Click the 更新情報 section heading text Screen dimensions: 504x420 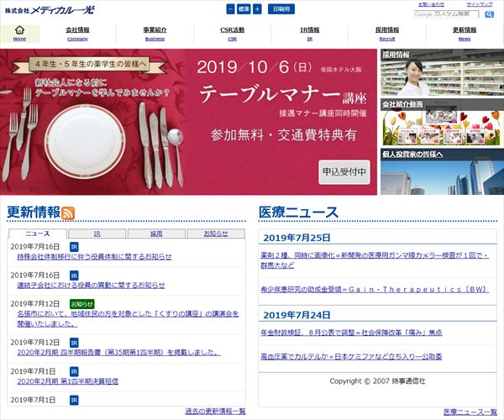pos(34,213)
